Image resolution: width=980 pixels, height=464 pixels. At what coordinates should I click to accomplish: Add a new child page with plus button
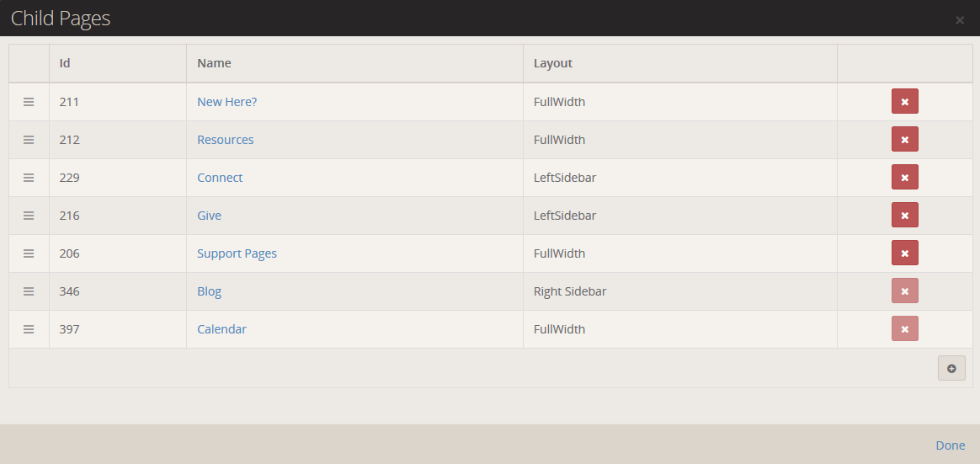tap(951, 368)
